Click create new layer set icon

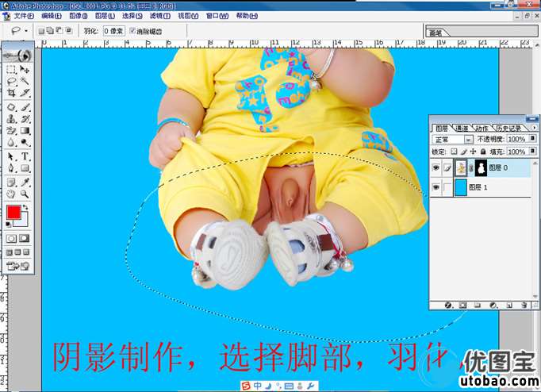click(x=478, y=305)
